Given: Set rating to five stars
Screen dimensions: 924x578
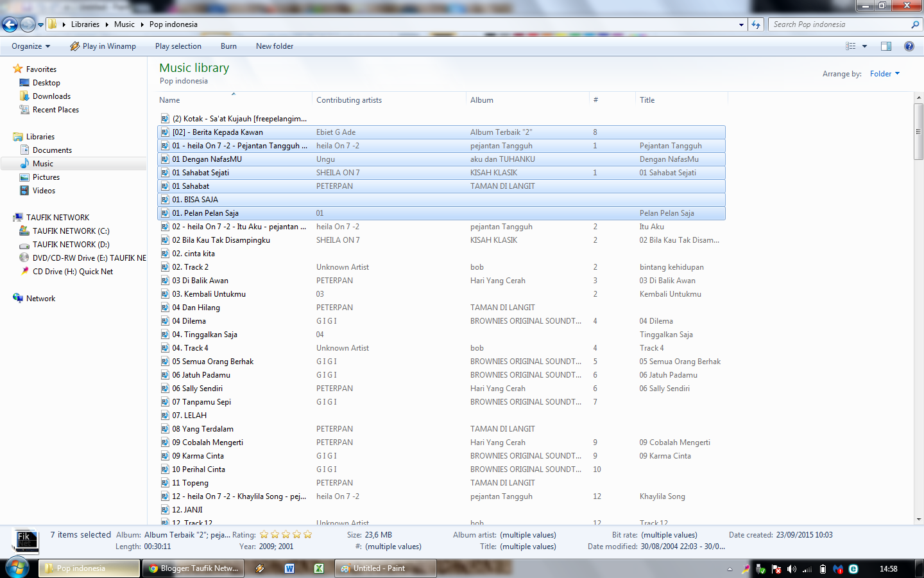Looking at the screenshot, I should pos(307,534).
